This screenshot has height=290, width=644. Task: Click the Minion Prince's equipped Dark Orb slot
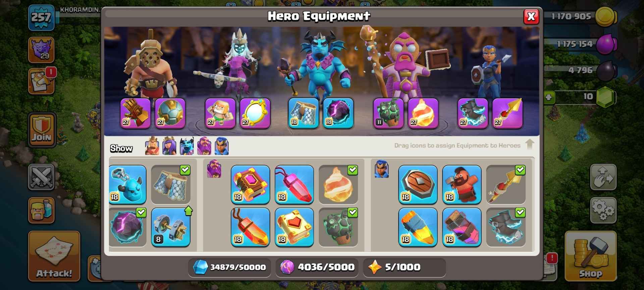(338, 113)
